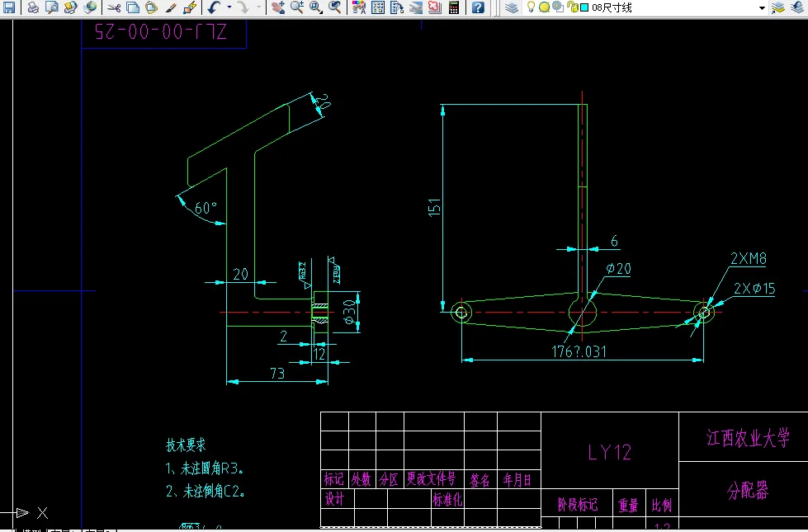Select the 60° angle dimension

pyautogui.click(x=206, y=208)
